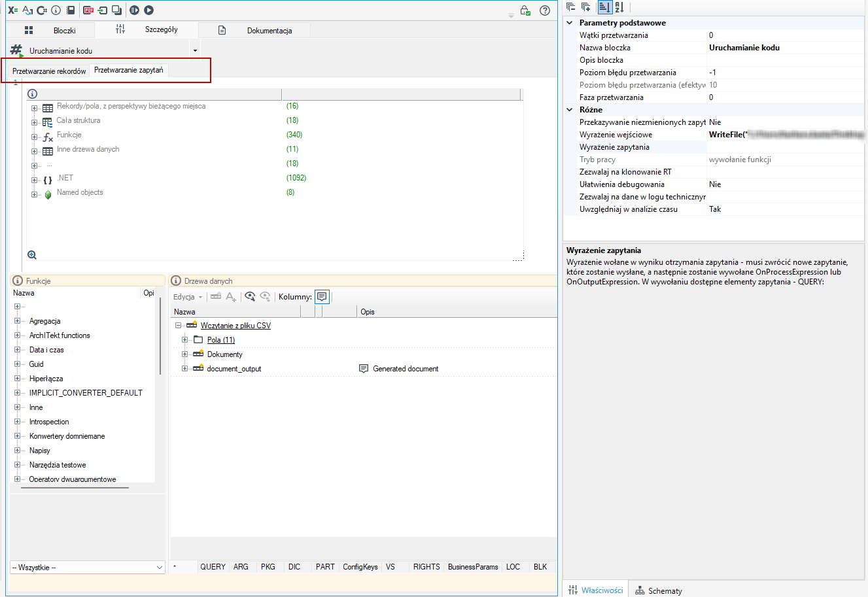Switch to the Bloczki tab
This screenshot has width=868, height=597.
click(50, 30)
